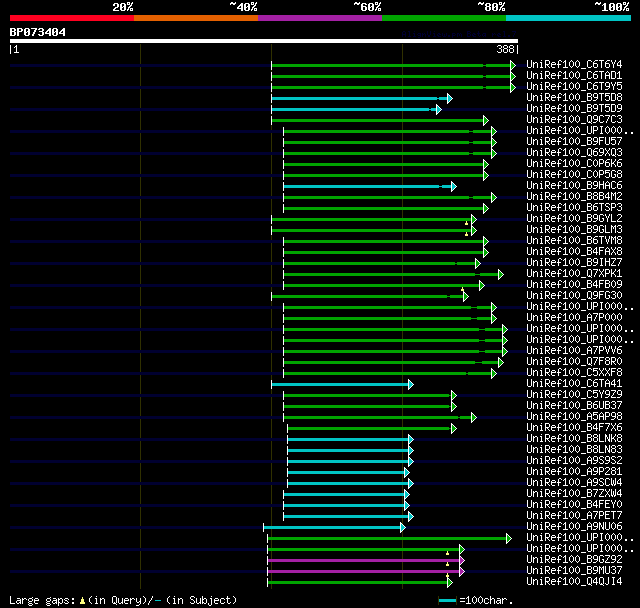Select the UniRef100_Q7F8R0 label
The width and height of the screenshot is (640, 608).
point(574,362)
